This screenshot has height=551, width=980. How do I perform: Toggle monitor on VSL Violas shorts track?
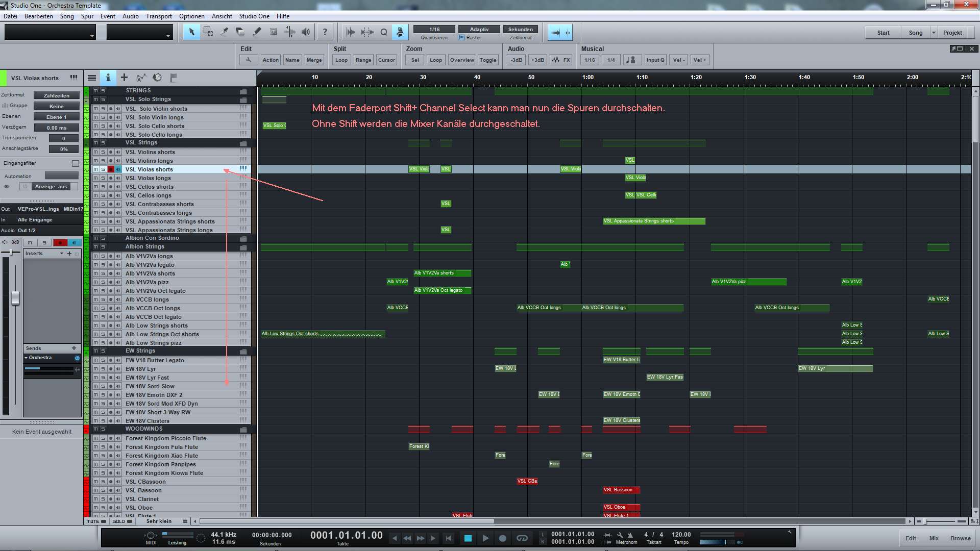click(x=118, y=169)
